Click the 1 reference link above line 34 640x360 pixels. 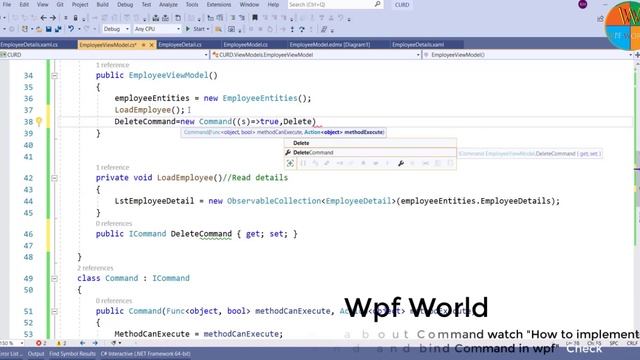[113, 65]
